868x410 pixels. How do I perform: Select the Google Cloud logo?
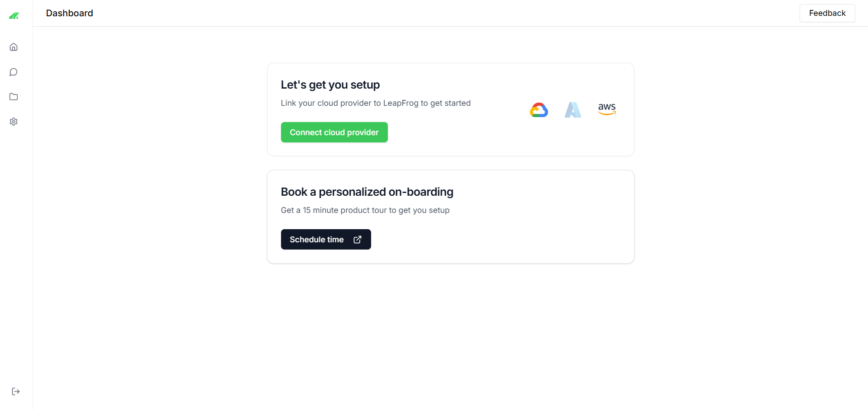click(x=539, y=109)
